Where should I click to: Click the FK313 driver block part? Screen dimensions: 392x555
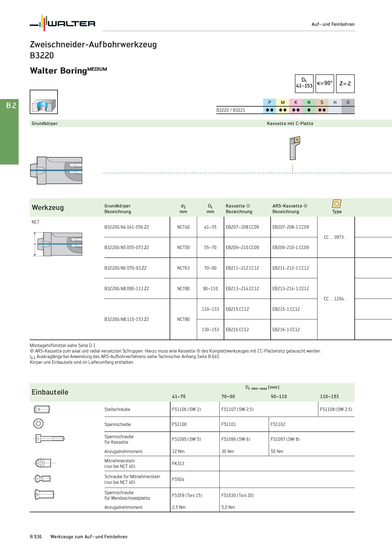pyautogui.click(x=178, y=463)
